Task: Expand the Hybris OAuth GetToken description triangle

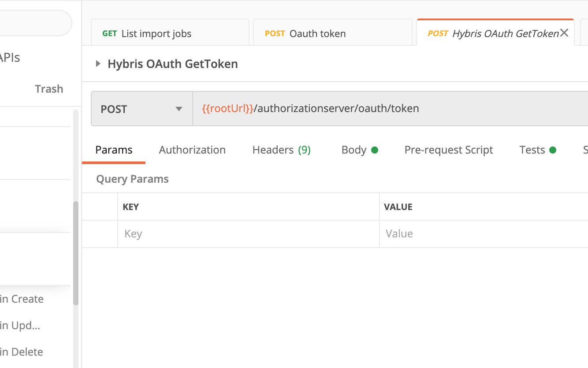Action: point(98,64)
